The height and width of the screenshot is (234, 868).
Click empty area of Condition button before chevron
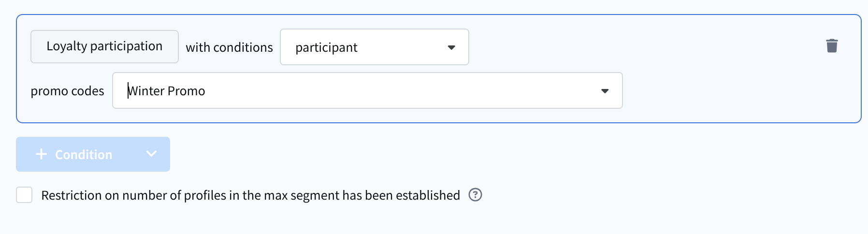click(128, 155)
